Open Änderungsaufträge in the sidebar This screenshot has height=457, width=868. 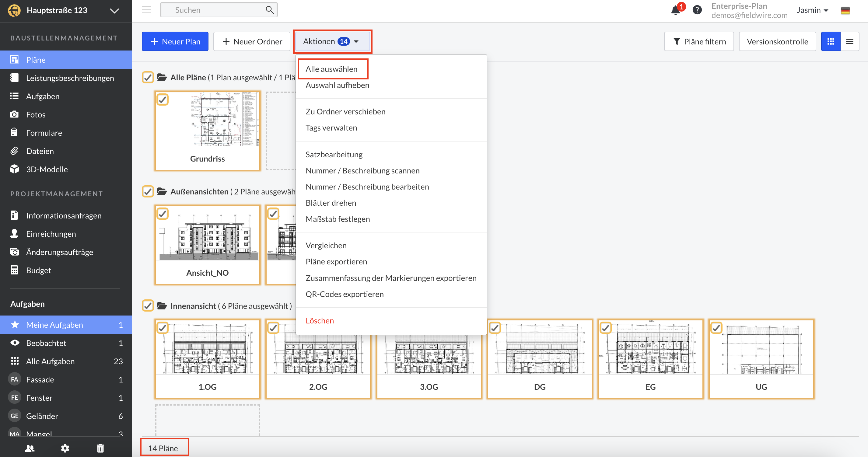coord(66,252)
